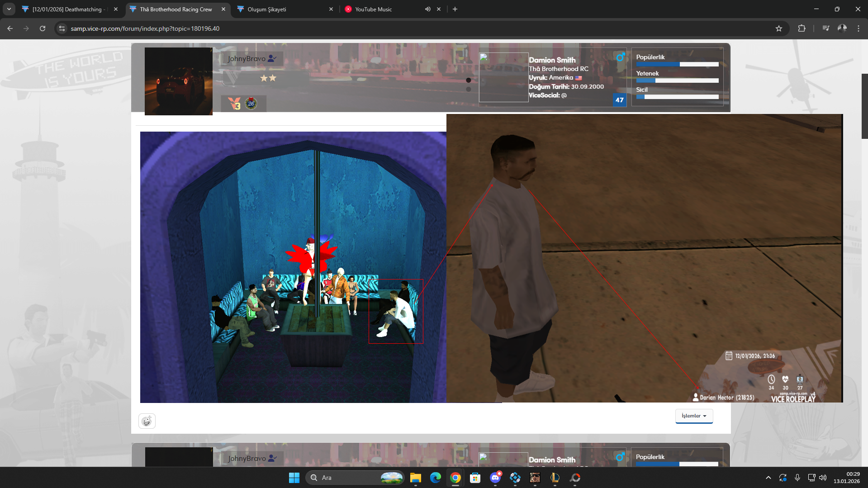Open the blue diamond app icon in the taskbar
The height and width of the screenshot is (488, 868).
[515, 478]
